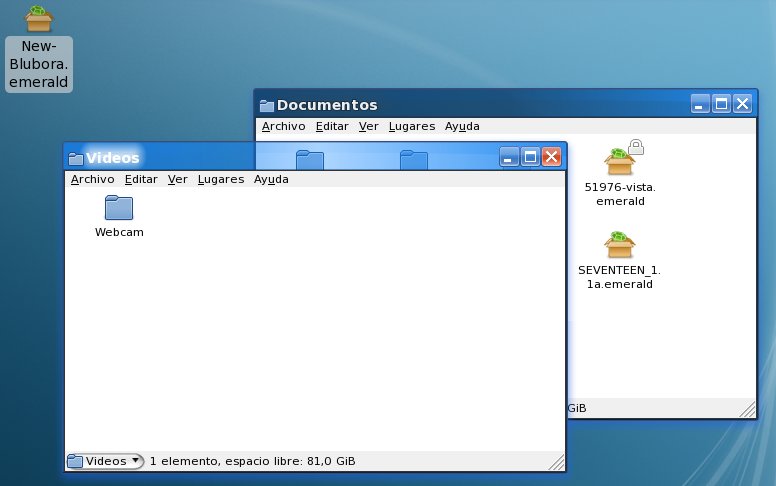Select the 51976-vista.emerald package icon

point(620,162)
